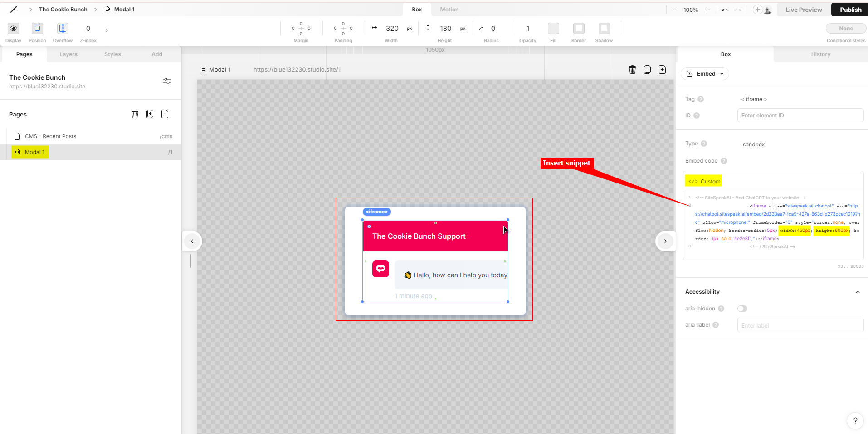Open site settings sliders icon
Screen dimensions: 868x434
(x=167, y=81)
